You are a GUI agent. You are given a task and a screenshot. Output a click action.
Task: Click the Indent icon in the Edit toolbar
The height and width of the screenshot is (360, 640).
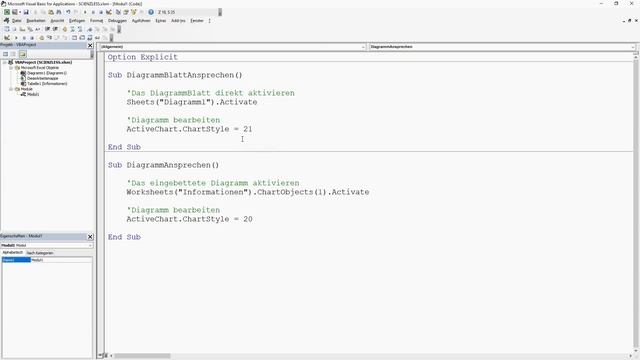click(x=47, y=29)
